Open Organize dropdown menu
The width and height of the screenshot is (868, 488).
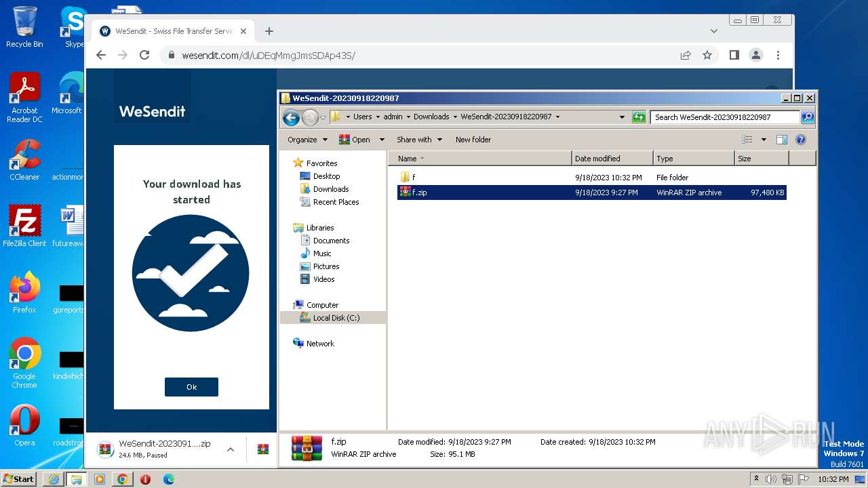[307, 140]
